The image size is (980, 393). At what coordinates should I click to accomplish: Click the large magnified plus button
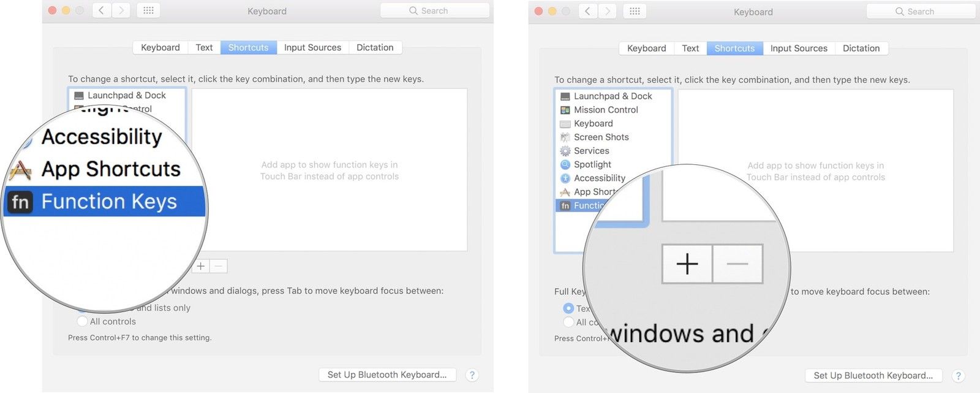(x=687, y=264)
